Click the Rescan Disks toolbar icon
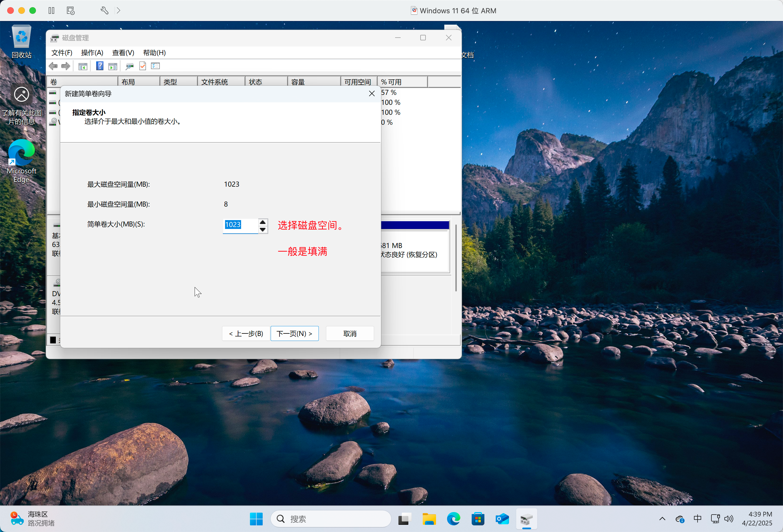The height and width of the screenshot is (532, 783). (129, 66)
